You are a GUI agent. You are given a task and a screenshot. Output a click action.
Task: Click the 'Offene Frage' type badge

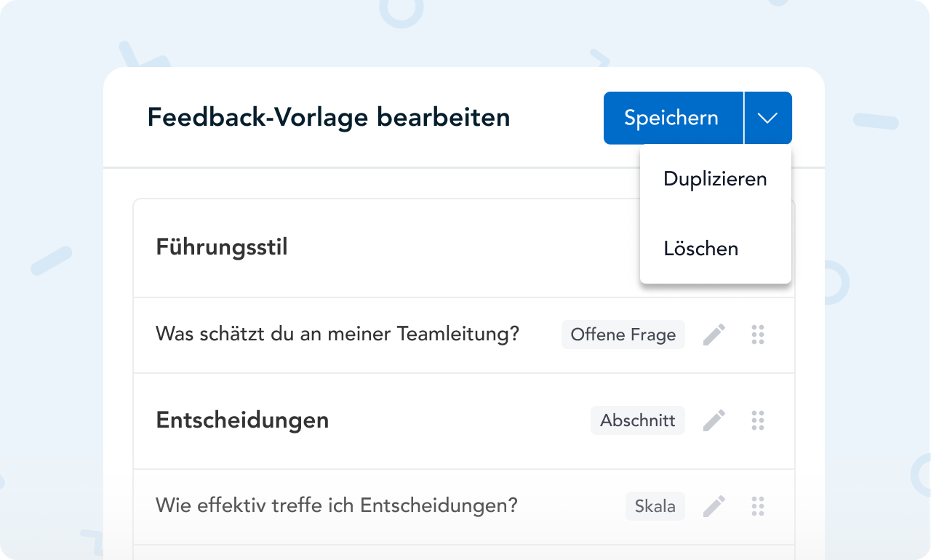point(623,335)
